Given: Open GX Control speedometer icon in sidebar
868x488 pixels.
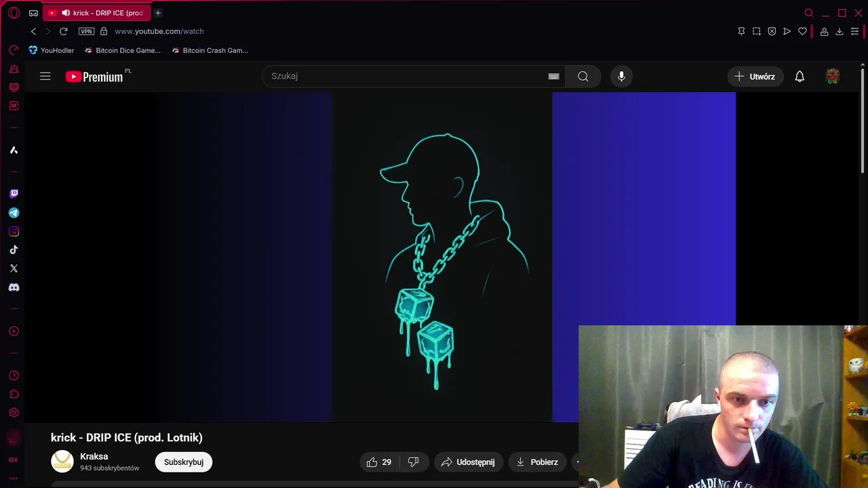Looking at the screenshot, I should pyautogui.click(x=14, y=50).
